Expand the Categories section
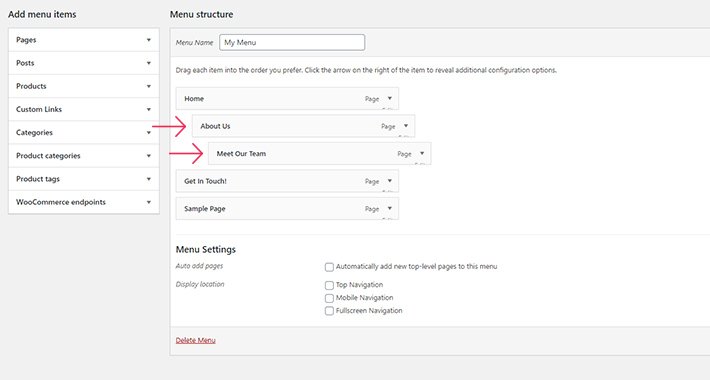710x380 pixels. (84, 132)
